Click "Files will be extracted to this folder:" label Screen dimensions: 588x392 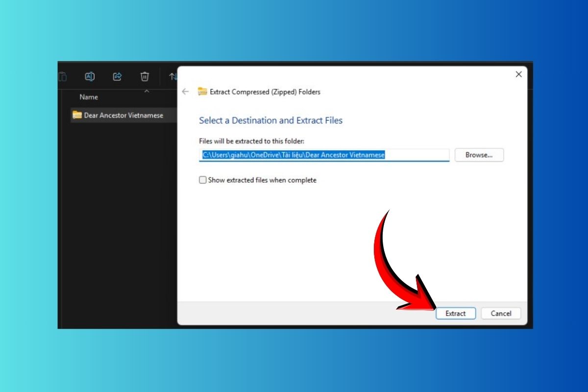click(x=252, y=141)
